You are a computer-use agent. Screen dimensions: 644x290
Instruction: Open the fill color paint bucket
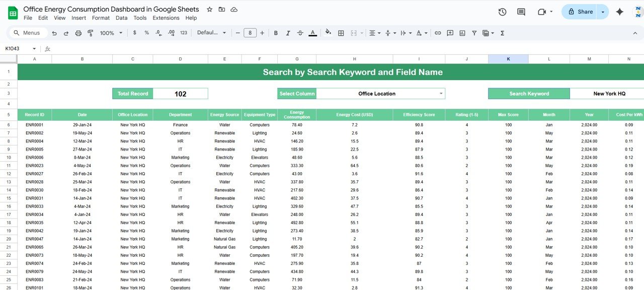328,33
